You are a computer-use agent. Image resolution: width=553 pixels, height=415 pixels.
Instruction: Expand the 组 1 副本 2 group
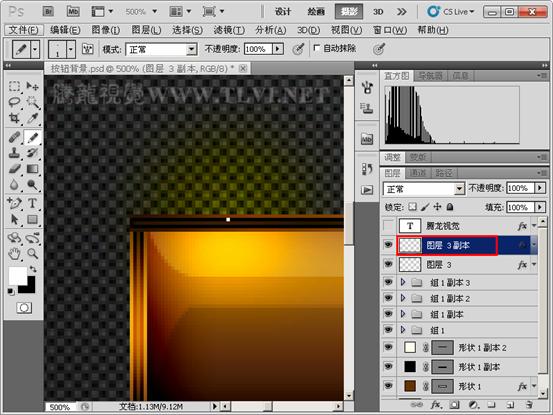coord(403,298)
